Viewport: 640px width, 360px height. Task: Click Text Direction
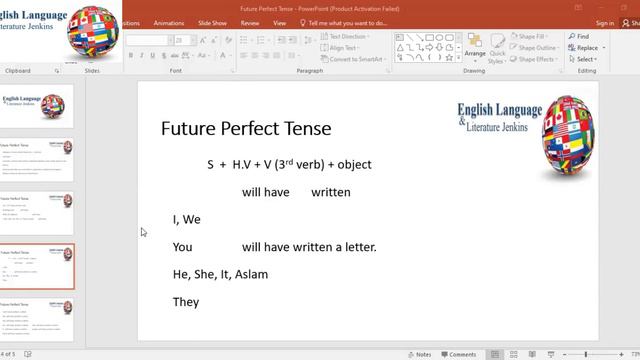point(345,36)
